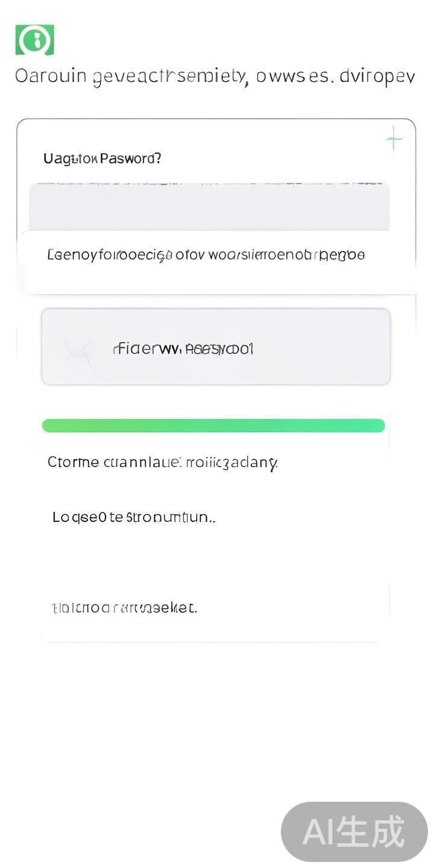The height and width of the screenshot is (868, 434).
Task: Click the gray password input field
Action: point(210,207)
